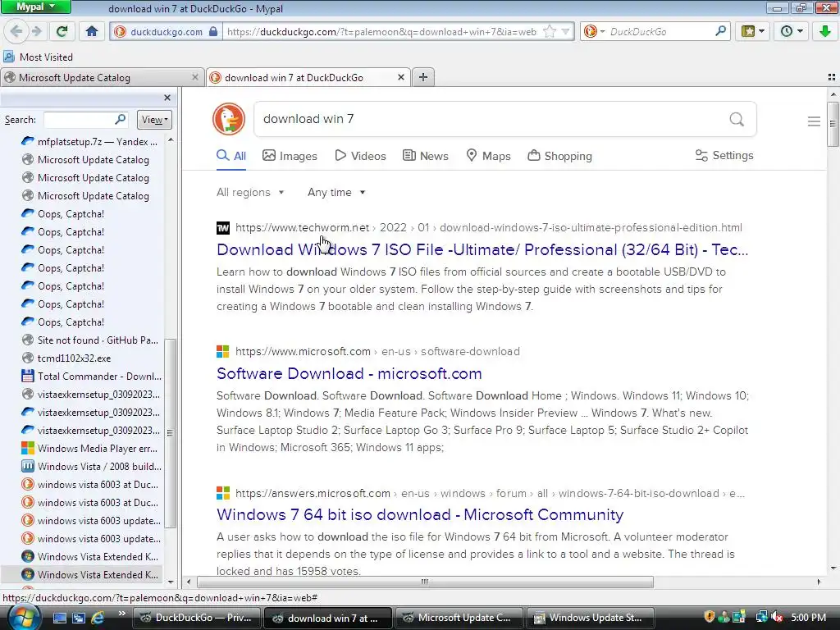The height and width of the screenshot is (630, 840).
Task: Click the muted volume tray icon
Action: (778, 618)
